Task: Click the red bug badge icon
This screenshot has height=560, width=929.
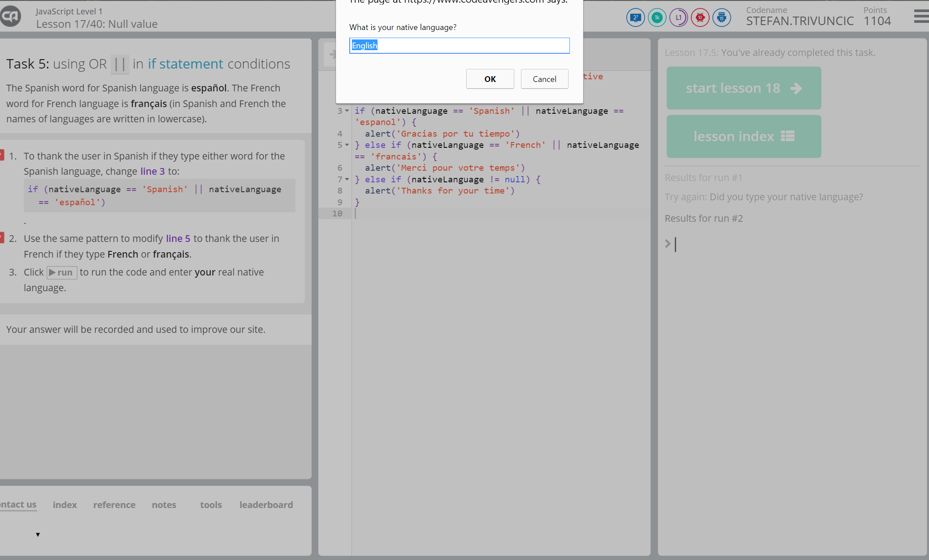Action: tap(700, 18)
